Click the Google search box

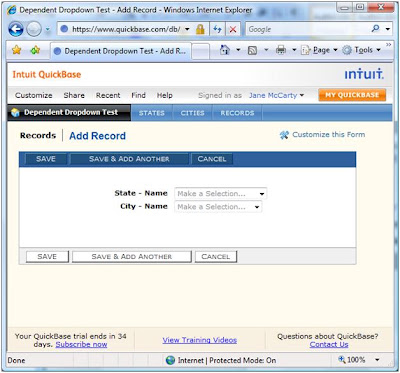click(x=307, y=29)
